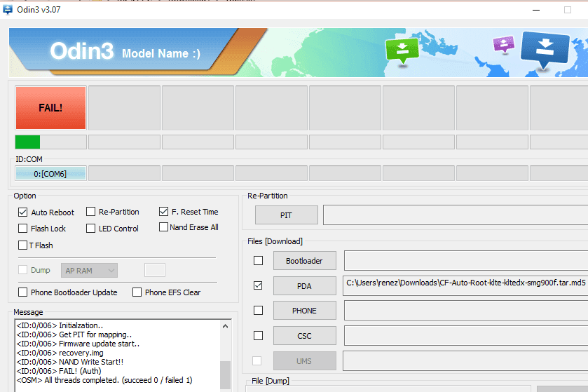Screen dimensions: 588x392
Task: Click the CSC file path field
Action: (x=466, y=336)
